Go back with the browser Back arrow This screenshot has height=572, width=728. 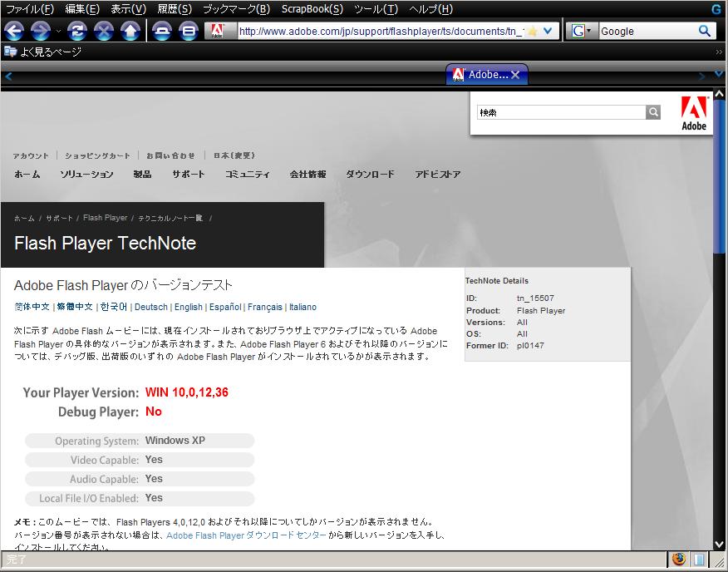click(14, 31)
